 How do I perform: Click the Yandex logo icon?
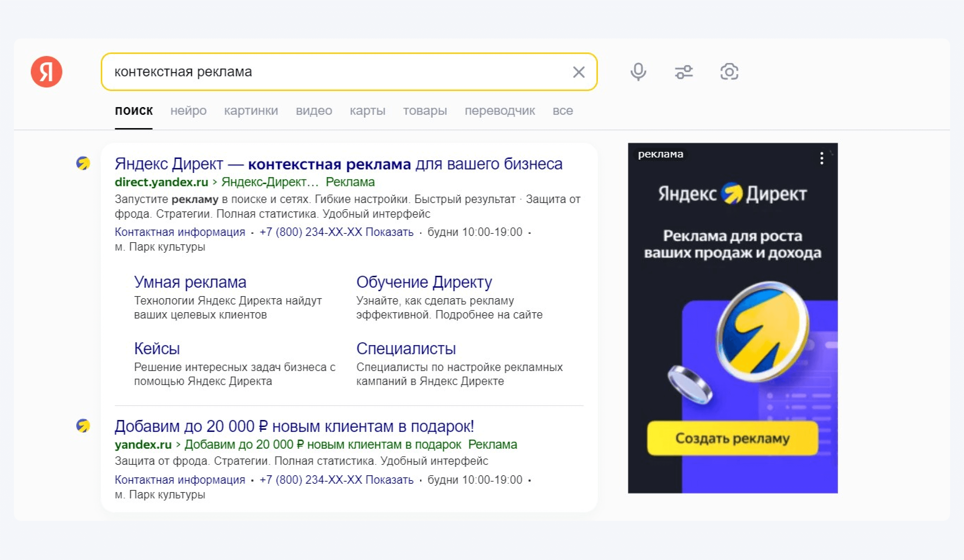tap(46, 72)
